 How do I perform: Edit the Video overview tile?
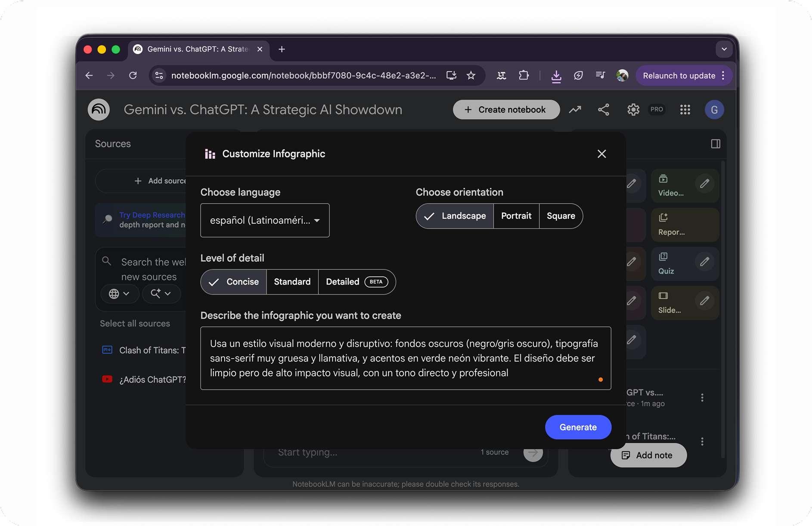coord(704,184)
